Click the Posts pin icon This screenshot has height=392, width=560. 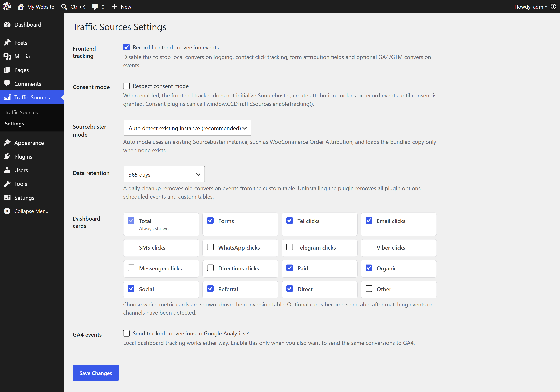(7, 43)
